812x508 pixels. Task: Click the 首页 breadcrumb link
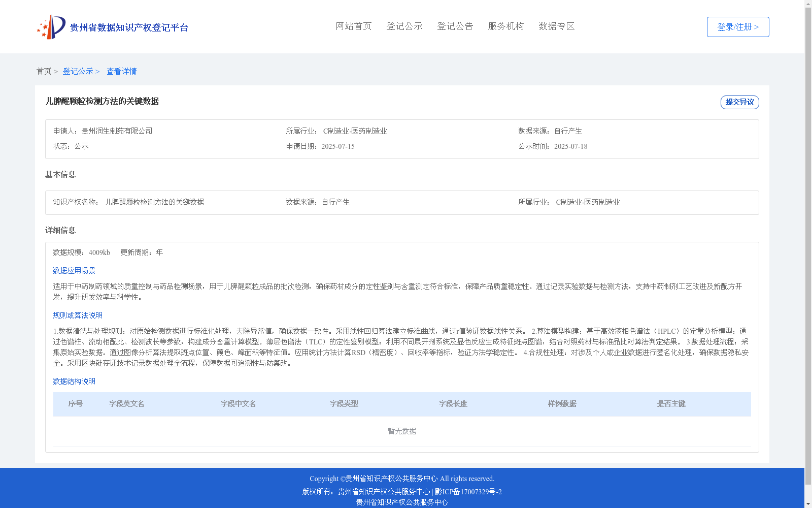pyautogui.click(x=44, y=71)
